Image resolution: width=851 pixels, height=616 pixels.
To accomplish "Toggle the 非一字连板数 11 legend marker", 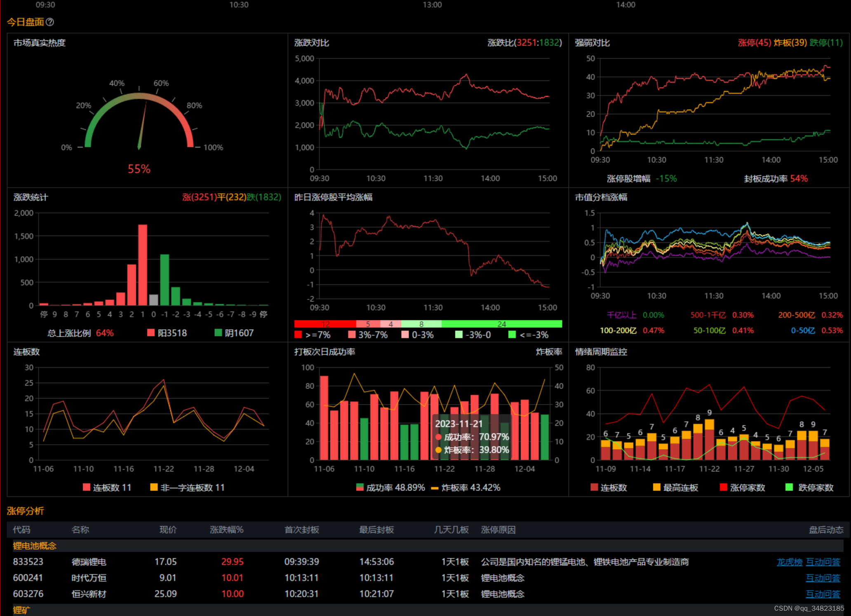I will point(154,487).
